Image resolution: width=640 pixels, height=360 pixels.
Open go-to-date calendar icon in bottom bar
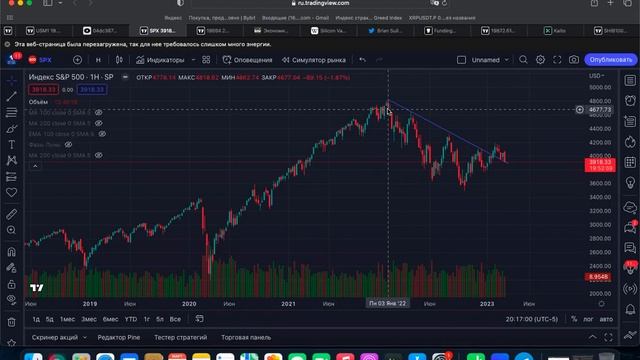click(x=199, y=319)
